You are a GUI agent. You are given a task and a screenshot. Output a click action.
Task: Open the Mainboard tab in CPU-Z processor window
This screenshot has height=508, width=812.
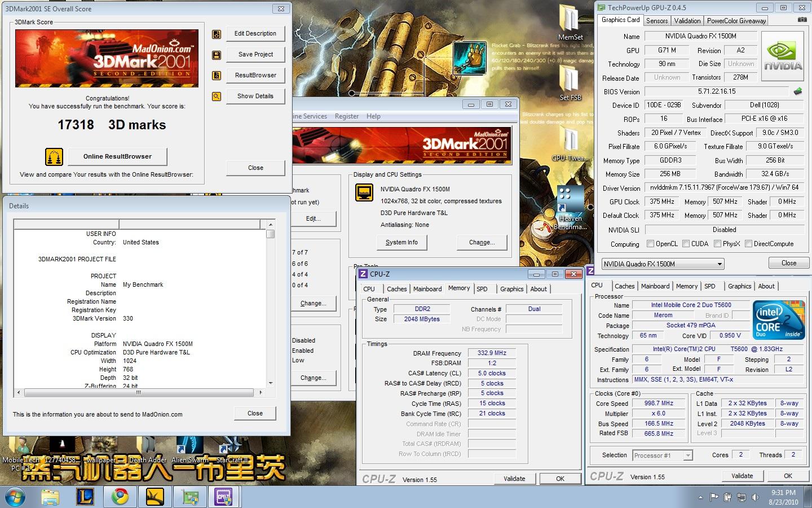click(x=655, y=286)
